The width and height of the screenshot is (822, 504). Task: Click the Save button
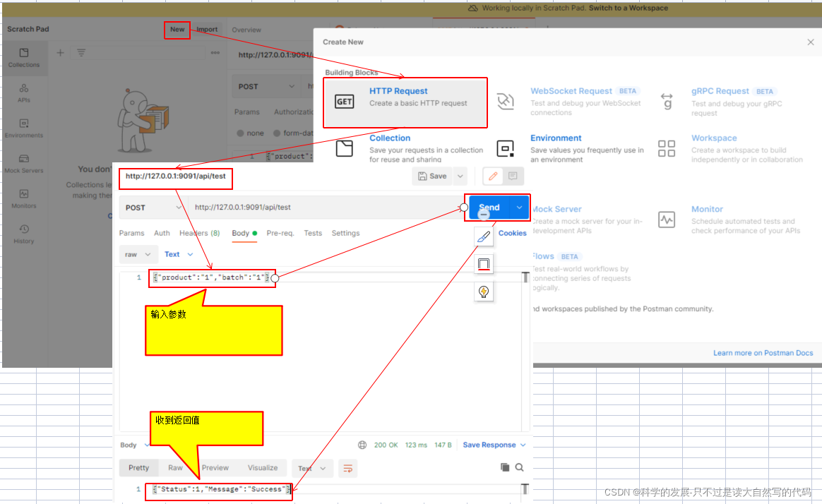click(x=432, y=176)
